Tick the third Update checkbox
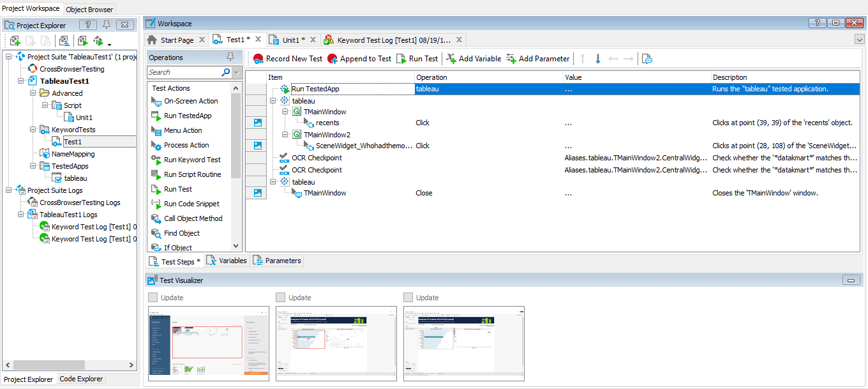 [x=408, y=298]
